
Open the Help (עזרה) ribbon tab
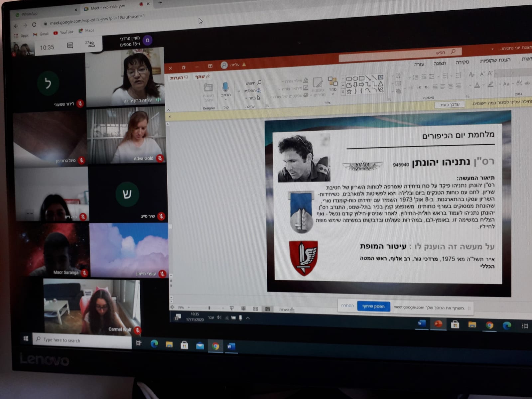419,65
